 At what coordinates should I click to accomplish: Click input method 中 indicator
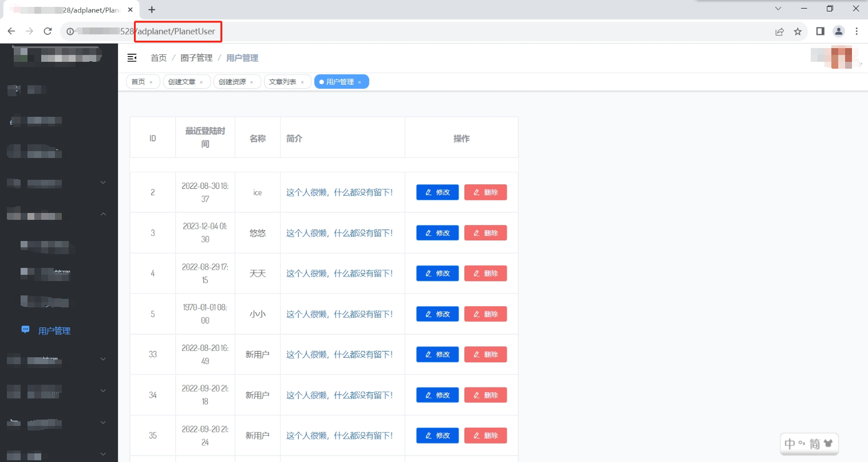point(790,444)
